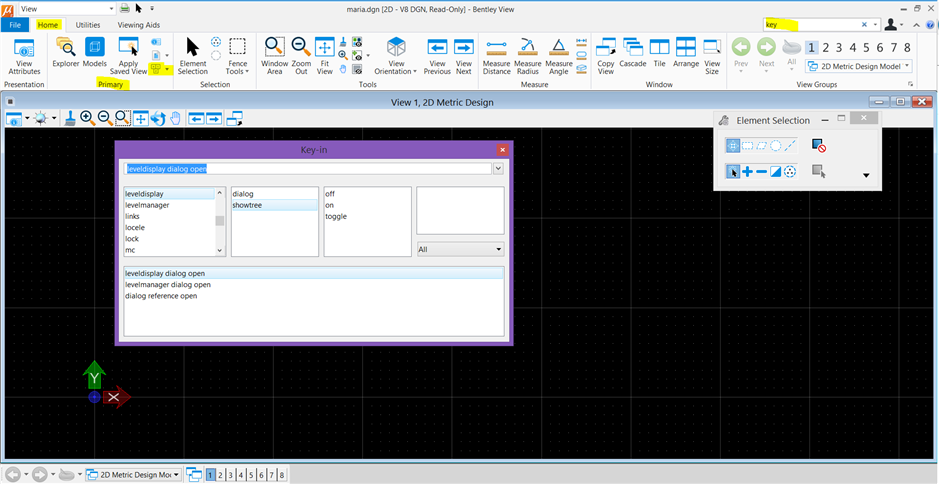Choose Circle selection method in Element Selection

tap(776, 145)
